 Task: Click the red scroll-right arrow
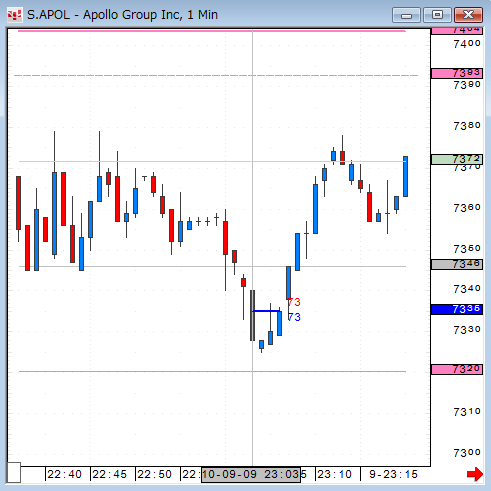[x=475, y=474]
